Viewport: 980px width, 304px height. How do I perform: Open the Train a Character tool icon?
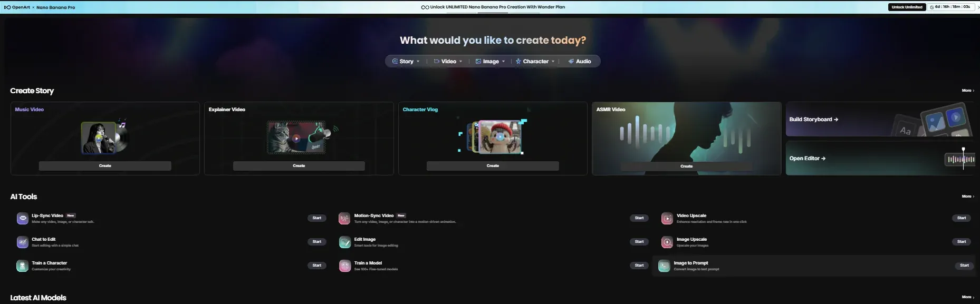23,266
